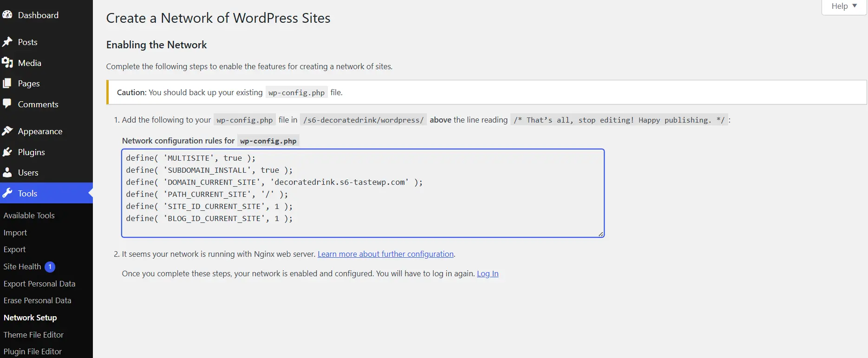Viewport: 868px width, 358px height.
Task: Open Theme File Editor
Action: (33, 335)
